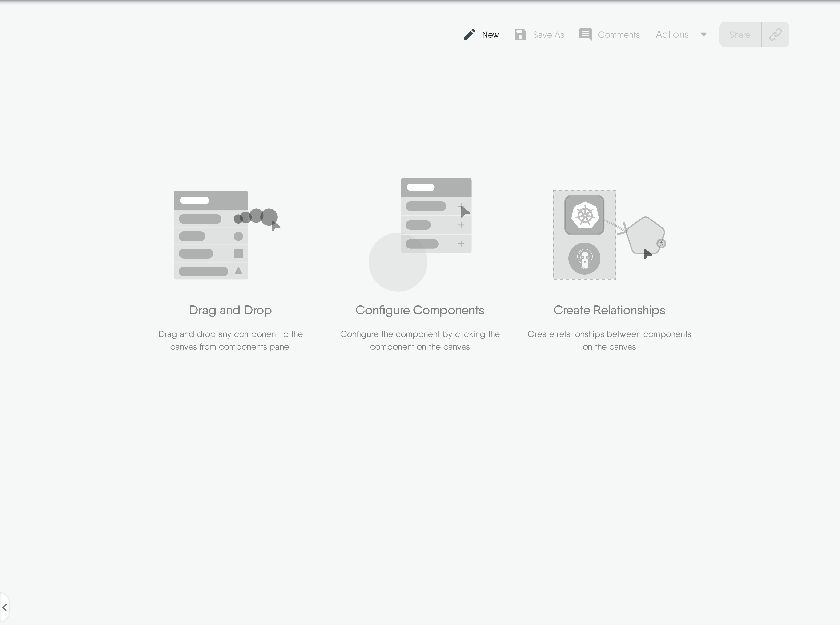
Task: Click the copy link chain icon
Action: pyautogui.click(x=775, y=35)
